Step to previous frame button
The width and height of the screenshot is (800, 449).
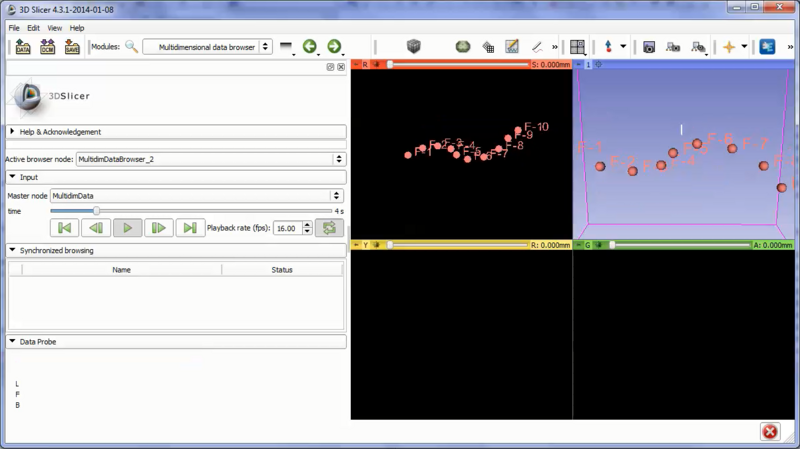(x=96, y=228)
